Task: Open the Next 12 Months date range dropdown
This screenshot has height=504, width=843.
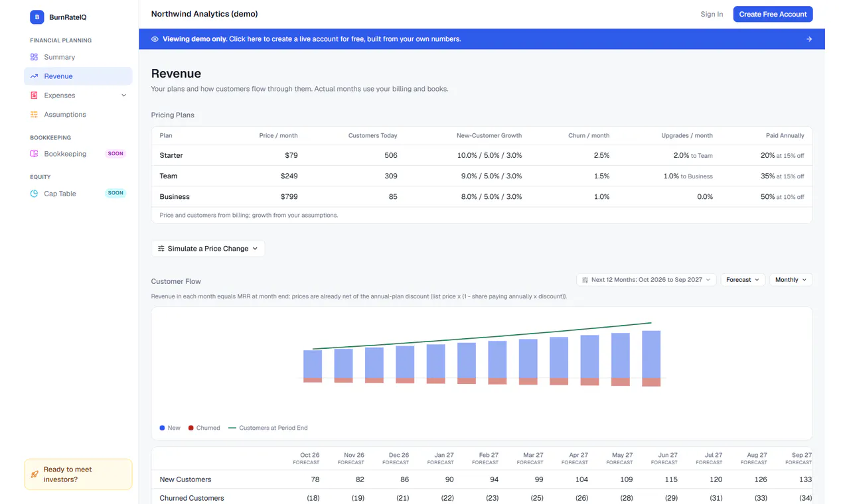Action: 647,280
